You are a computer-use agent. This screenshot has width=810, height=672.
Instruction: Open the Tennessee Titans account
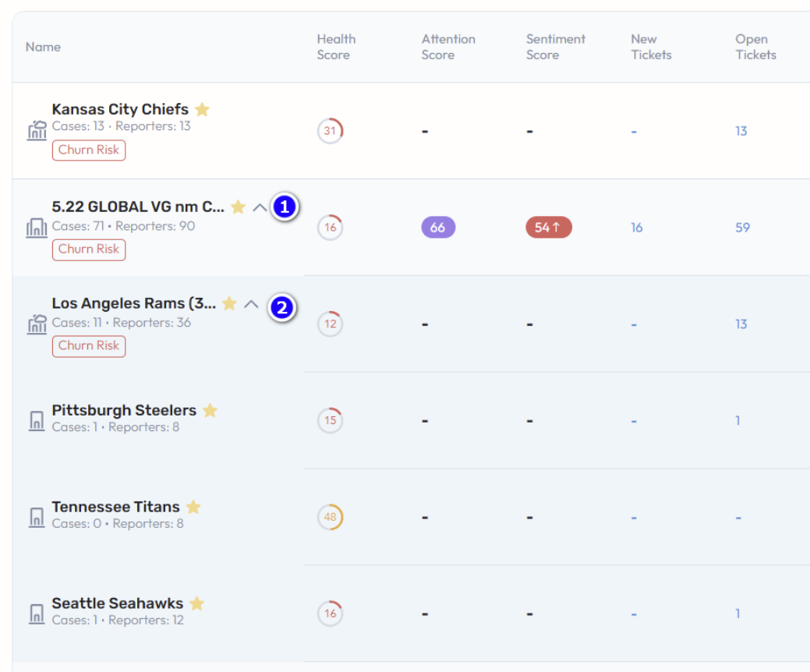tap(115, 507)
